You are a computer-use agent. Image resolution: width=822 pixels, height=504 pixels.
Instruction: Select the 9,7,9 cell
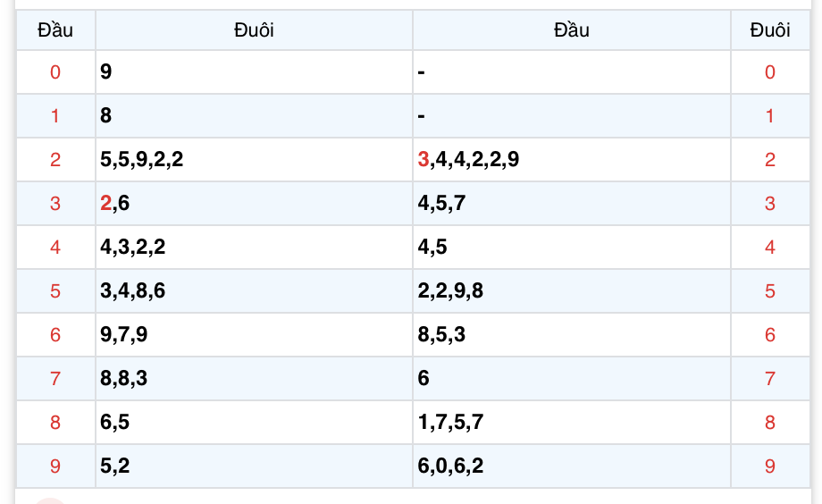pos(255,334)
